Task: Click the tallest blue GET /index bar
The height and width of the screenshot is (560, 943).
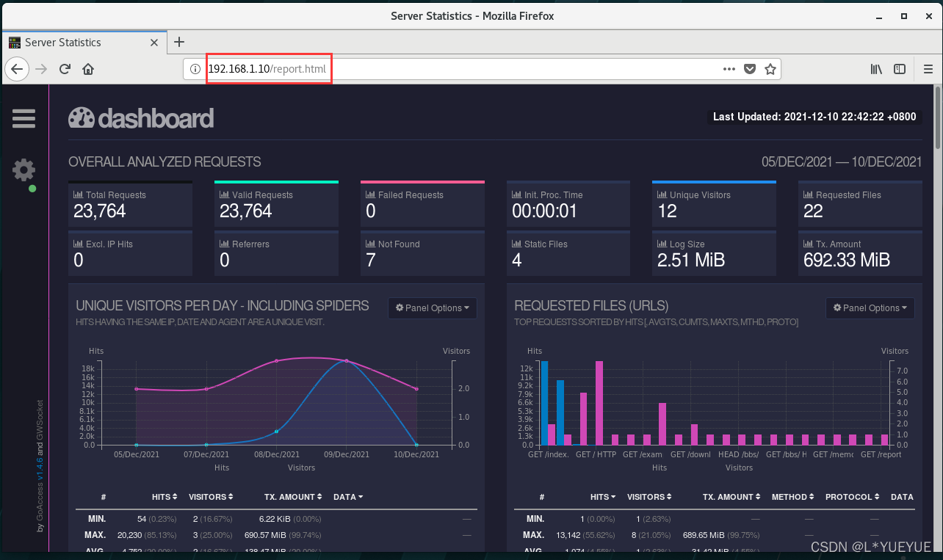Action: point(545,403)
